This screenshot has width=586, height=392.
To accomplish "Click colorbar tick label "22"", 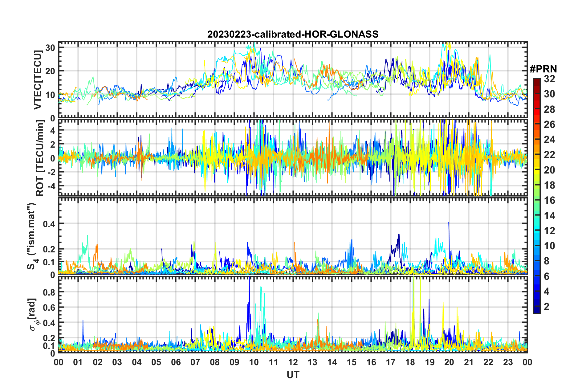I will click(549, 155).
